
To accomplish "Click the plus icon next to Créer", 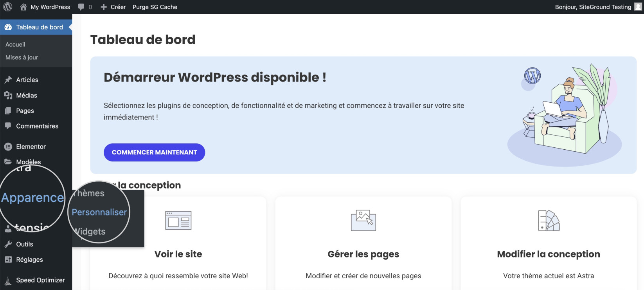I will point(104,7).
